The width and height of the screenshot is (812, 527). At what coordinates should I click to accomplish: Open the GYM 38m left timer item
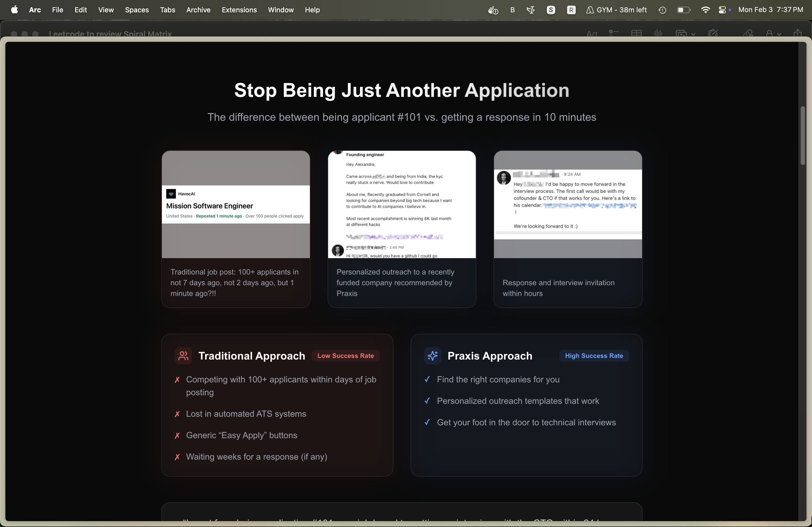[x=616, y=10]
